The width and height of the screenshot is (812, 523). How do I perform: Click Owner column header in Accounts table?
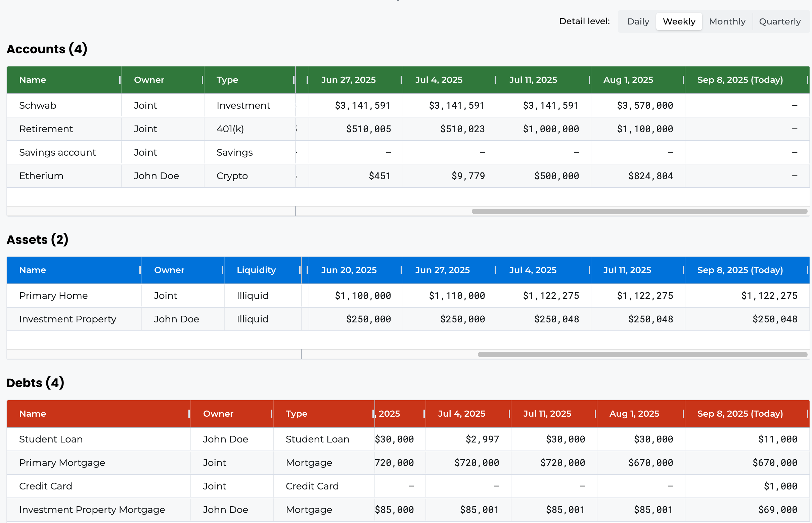pyautogui.click(x=149, y=80)
